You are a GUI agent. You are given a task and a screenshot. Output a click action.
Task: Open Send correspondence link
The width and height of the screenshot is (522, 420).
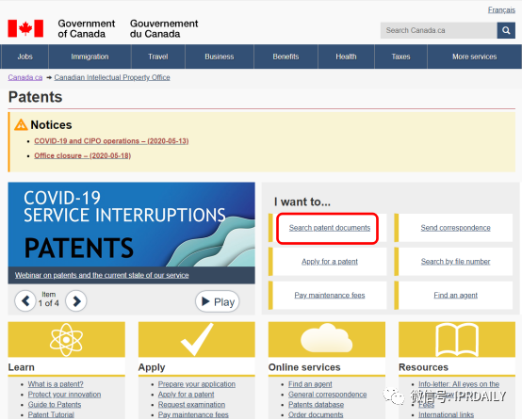pos(455,228)
